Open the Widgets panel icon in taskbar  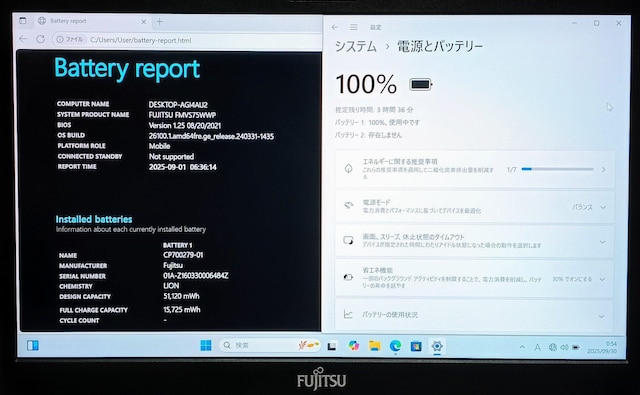33,346
